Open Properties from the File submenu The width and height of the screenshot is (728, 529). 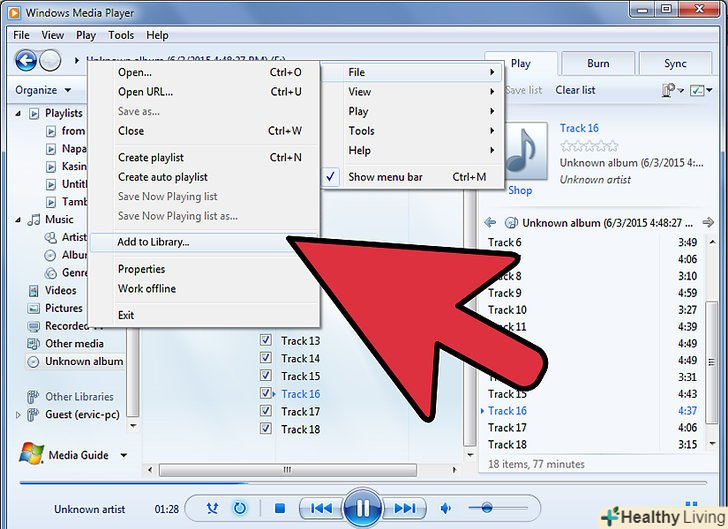[x=203, y=269]
